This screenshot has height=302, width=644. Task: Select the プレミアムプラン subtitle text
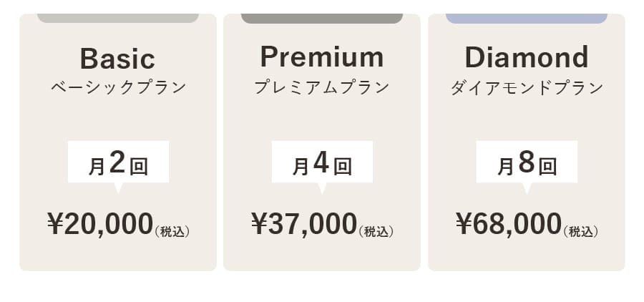(322, 88)
